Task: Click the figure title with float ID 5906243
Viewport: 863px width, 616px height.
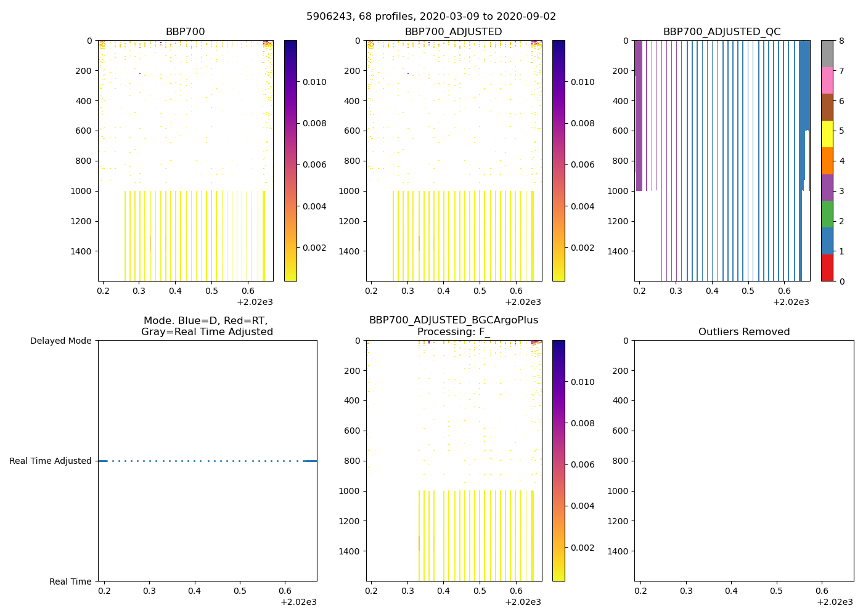Action: [x=431, y=17]
